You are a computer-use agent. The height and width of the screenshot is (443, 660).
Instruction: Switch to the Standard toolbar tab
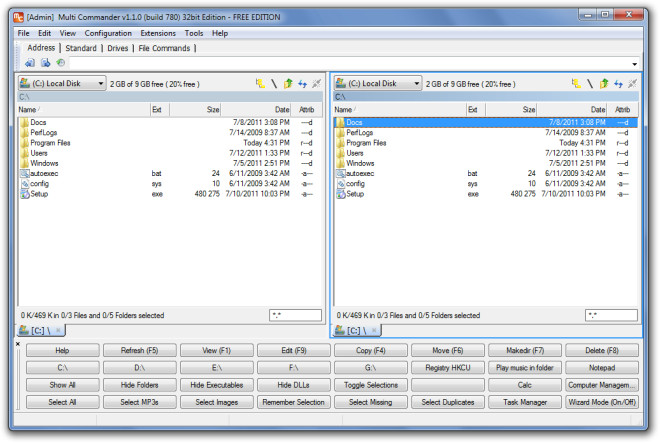pos(81,48)
